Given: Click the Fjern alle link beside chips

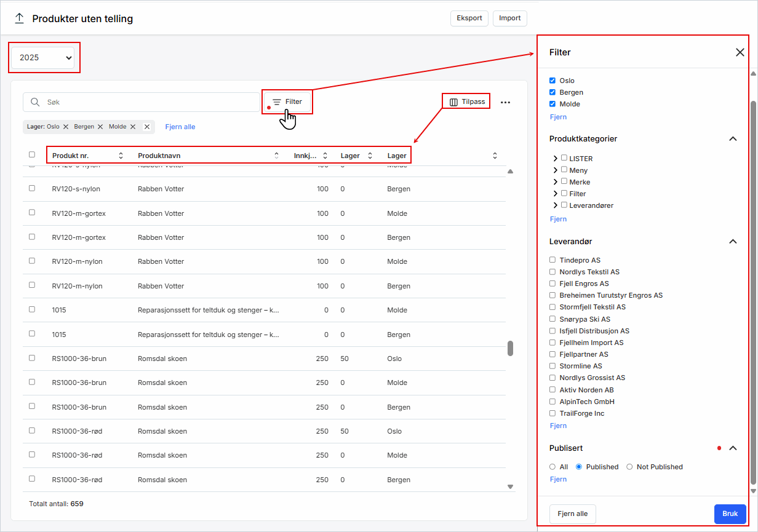Looking at the screenshot, I should click(180, 127).
